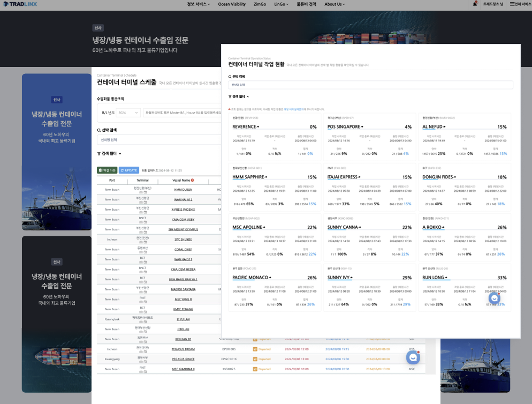Image resolution: width=532 pixels, height=404 pixels.
Task: Open chat bubble over the schedule table
Action: pos(413,357)
